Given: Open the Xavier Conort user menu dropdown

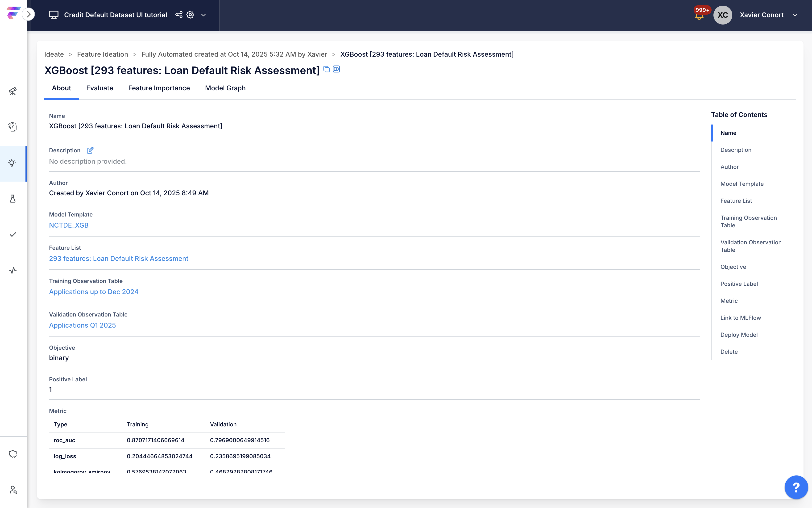Looking at the screenshot, I should 795,15.
